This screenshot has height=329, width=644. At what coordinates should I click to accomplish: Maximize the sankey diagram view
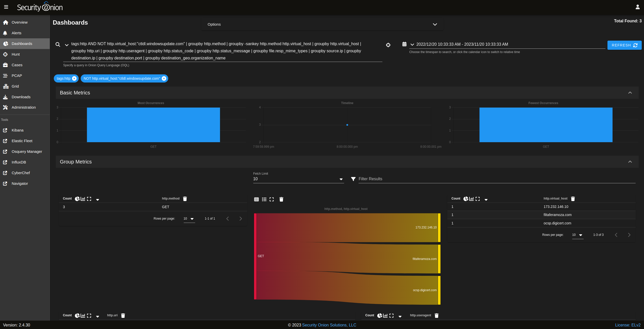click(x=272, y=200)
